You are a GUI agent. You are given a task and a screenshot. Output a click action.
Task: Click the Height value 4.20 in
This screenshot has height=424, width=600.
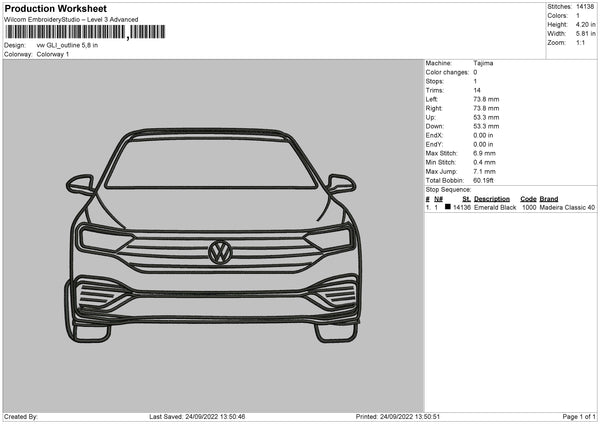585,24
